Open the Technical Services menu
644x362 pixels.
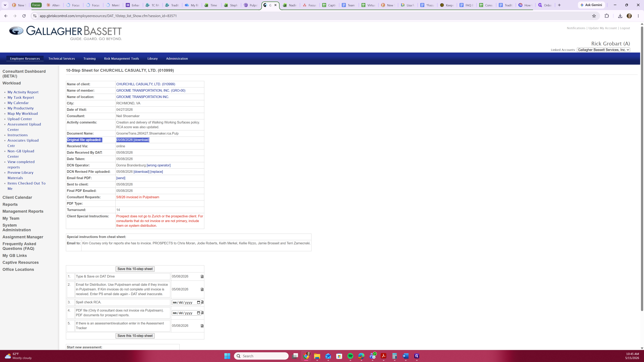(62, 58)
